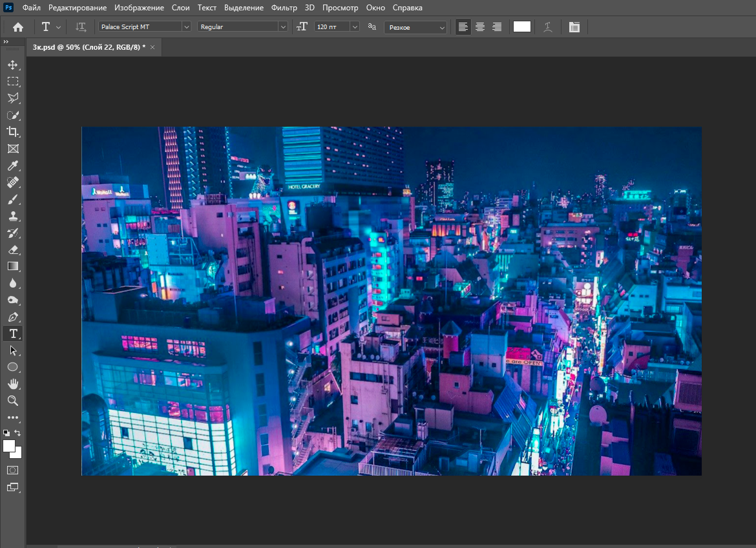Choose the Eraser tool
Viewport: 756px width, 548px height.
[x=12, y=249]
